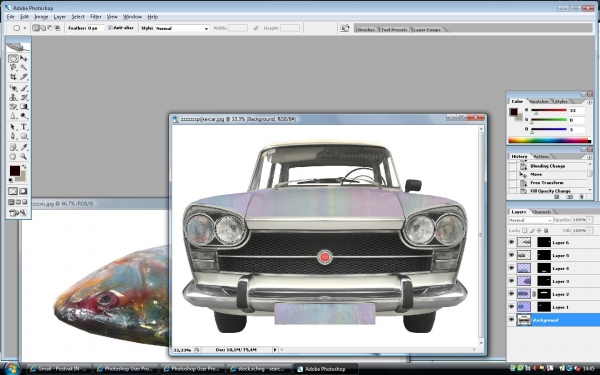Screen dimensions: 600x375
Task: Jump to ImageReady from the toolbox
Action: pos(18,213)
